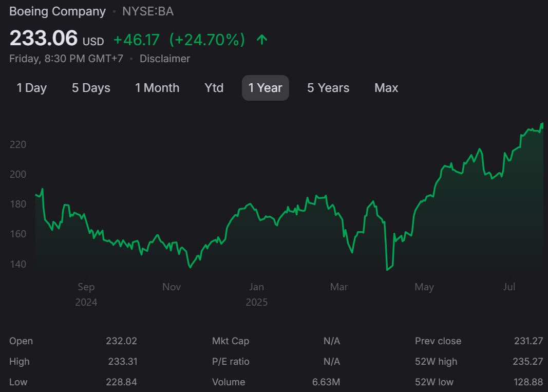The height and width of the screenshot is (392, 548).
Task: Switch chart to 5 Years range
Action: coord(328,88)
